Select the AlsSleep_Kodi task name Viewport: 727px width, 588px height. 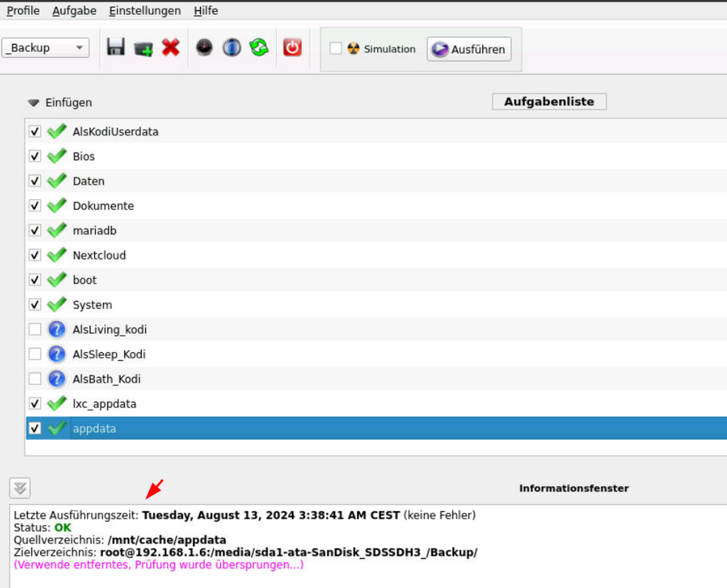coord(109,354)
